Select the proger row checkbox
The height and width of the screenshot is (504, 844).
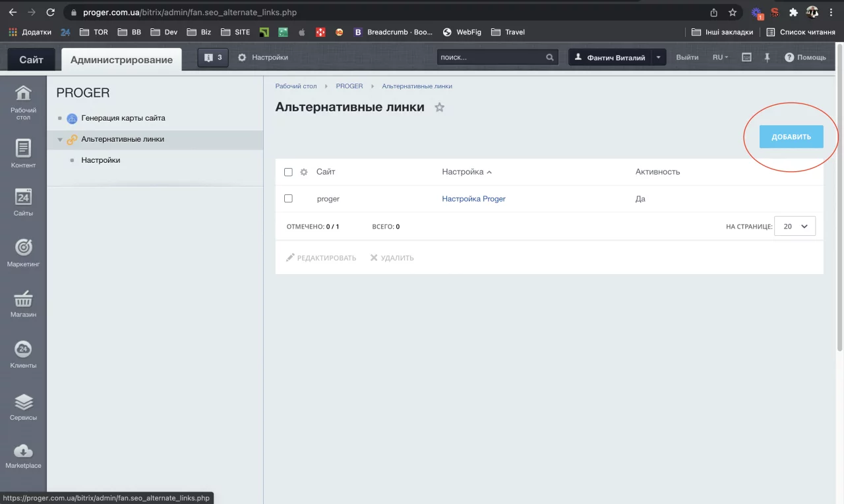coord(288,198)
